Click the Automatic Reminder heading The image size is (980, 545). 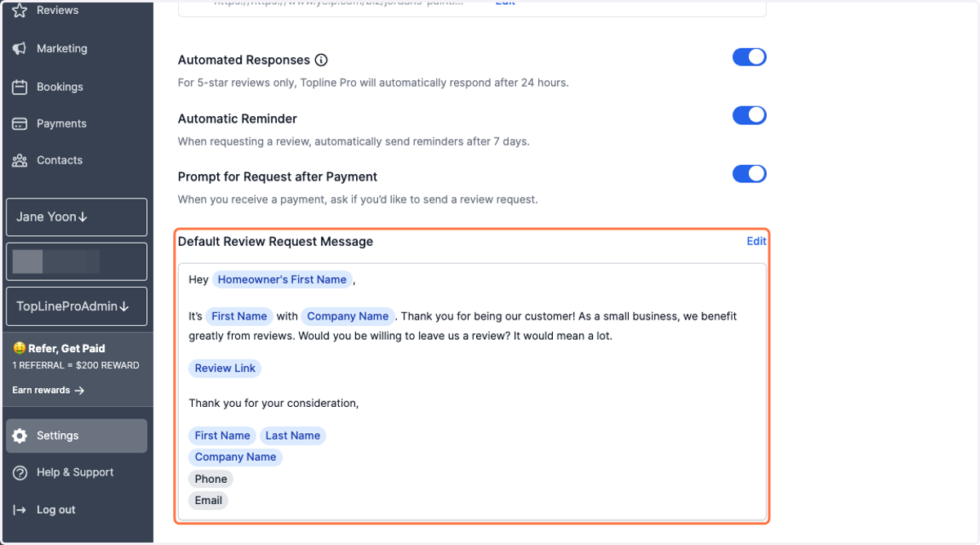coord(238,119)
